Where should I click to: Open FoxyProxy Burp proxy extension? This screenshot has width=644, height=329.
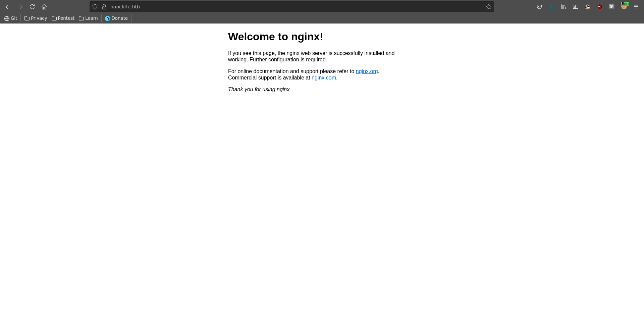(624, 6)
